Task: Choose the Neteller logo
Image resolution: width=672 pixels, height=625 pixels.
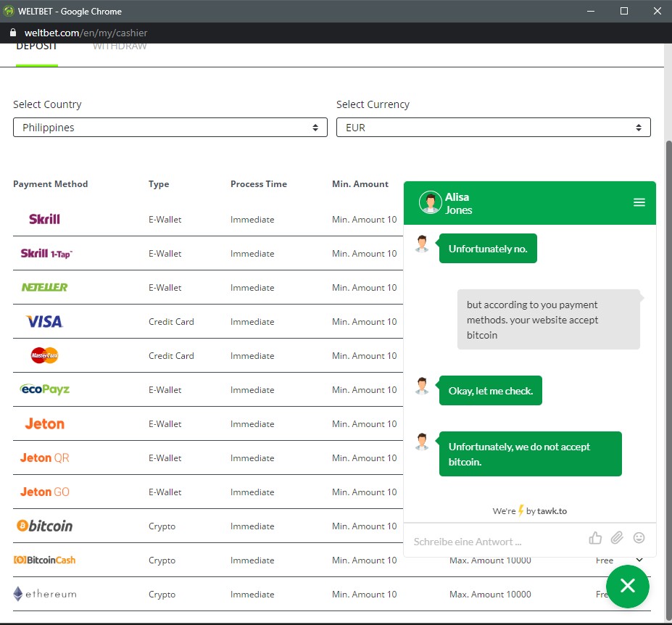Action: click(x=44, y=287)
